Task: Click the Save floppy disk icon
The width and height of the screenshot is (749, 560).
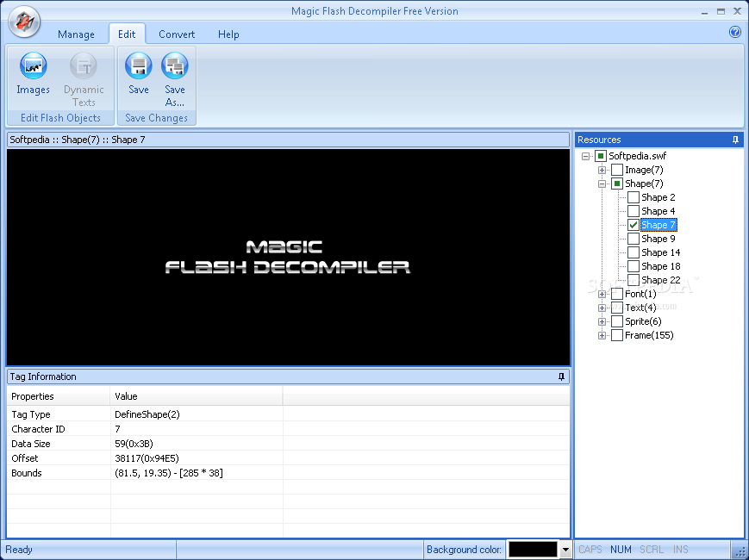Action: [139, 65]
